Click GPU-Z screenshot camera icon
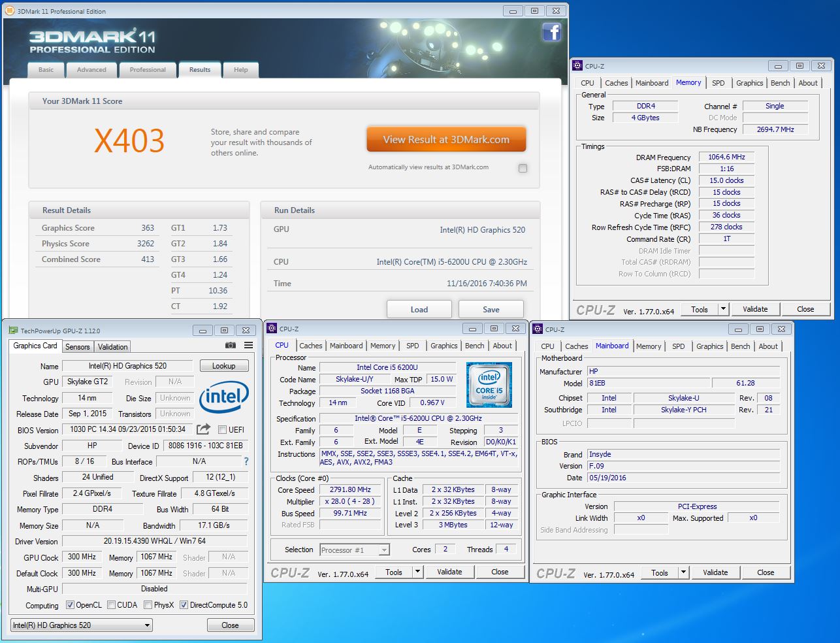This screenshot has width=840, height=643. (x=231, y=345)
